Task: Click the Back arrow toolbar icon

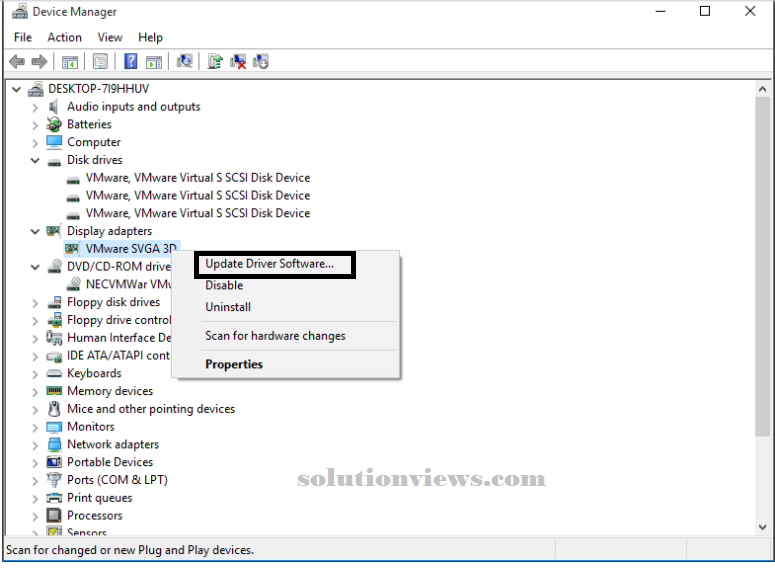Action: [x=17, y=62]
